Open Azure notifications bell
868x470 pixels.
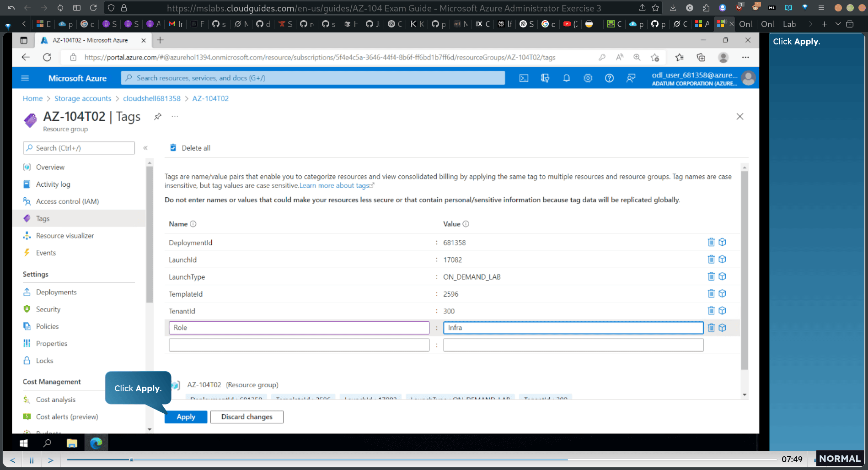[567, 78]
